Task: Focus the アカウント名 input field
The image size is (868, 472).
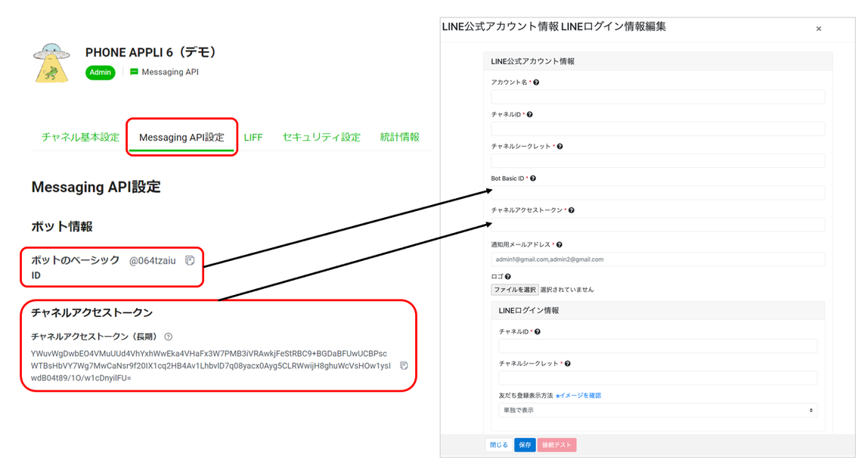Action: (x=658, y=97)
